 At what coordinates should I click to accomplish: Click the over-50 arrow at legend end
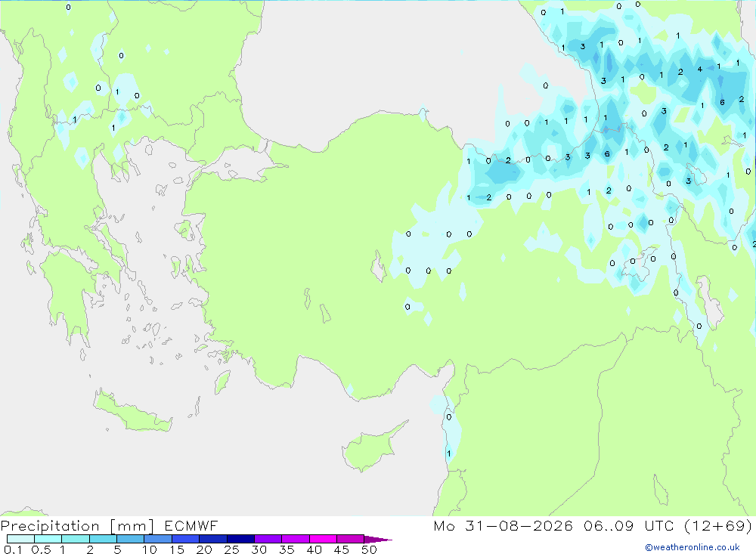379,540
